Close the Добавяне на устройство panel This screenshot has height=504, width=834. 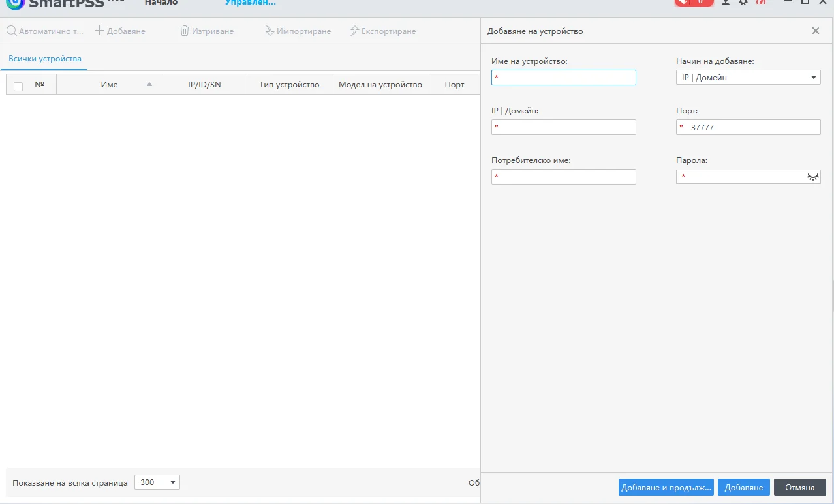tap(816, 31)
